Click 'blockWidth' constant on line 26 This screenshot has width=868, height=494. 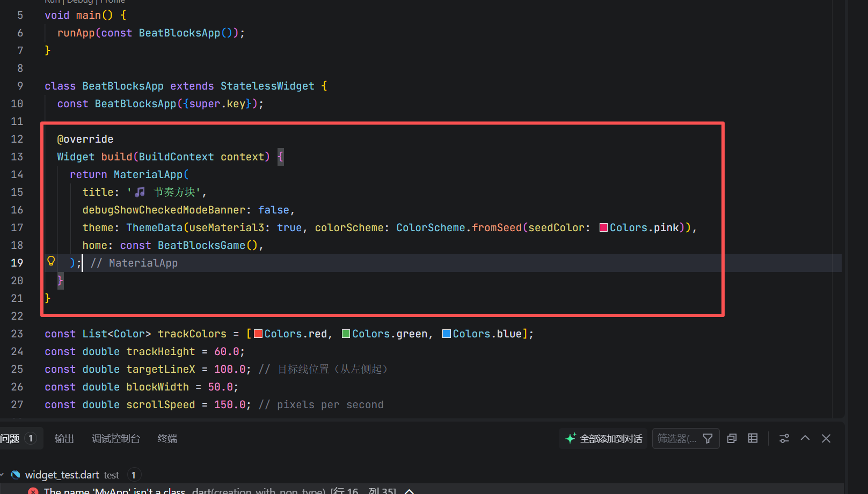coord(157,387)
